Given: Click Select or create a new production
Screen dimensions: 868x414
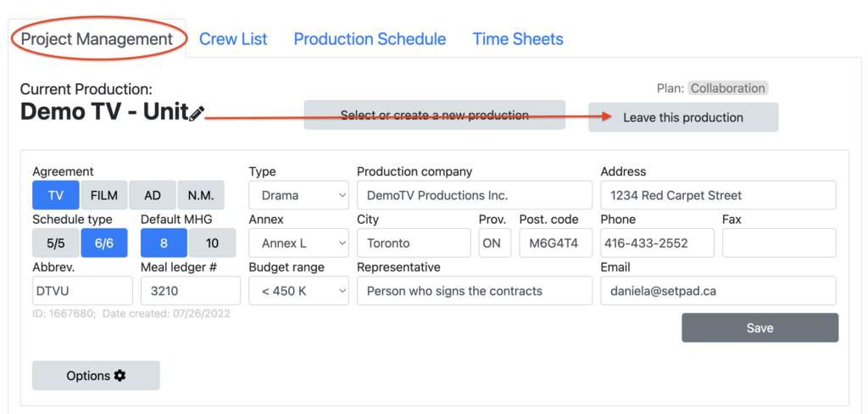Looking at the screenshot, I should pos(434,115).
